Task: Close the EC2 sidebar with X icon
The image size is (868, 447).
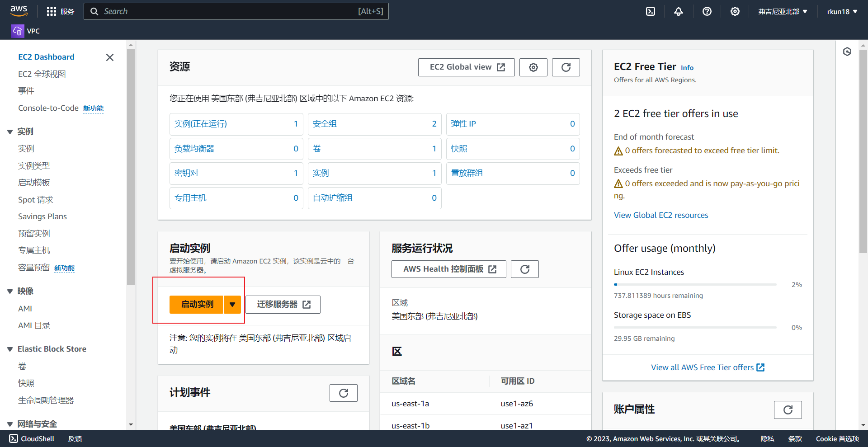Action: 109,57
